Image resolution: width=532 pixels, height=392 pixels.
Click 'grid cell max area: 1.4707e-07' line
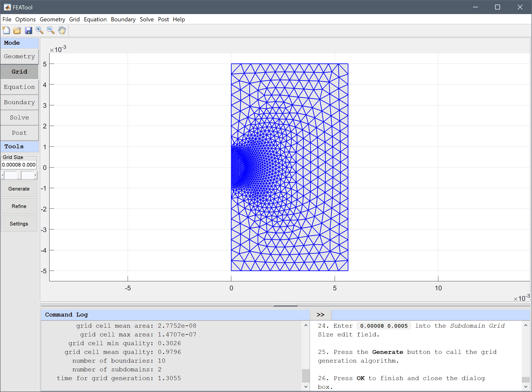(138, 334)
